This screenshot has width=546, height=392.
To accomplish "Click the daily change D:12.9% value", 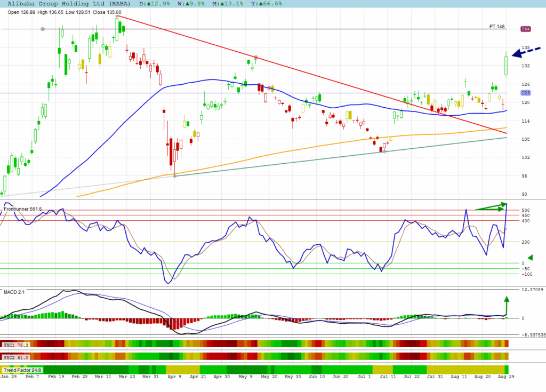I will [155, 4].
